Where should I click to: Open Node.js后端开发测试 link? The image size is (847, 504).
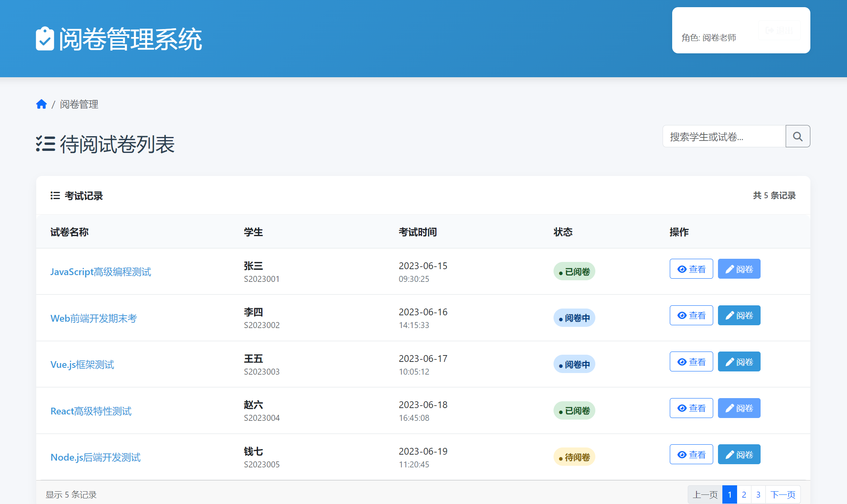point(96,457)
